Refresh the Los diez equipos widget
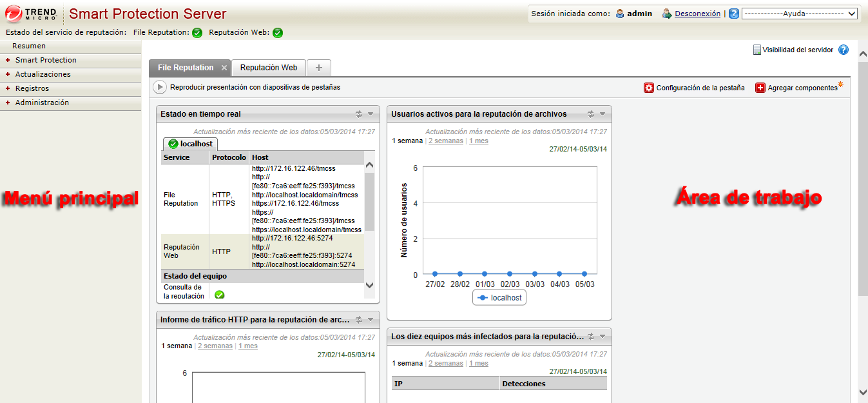 [x=591, y=336]
